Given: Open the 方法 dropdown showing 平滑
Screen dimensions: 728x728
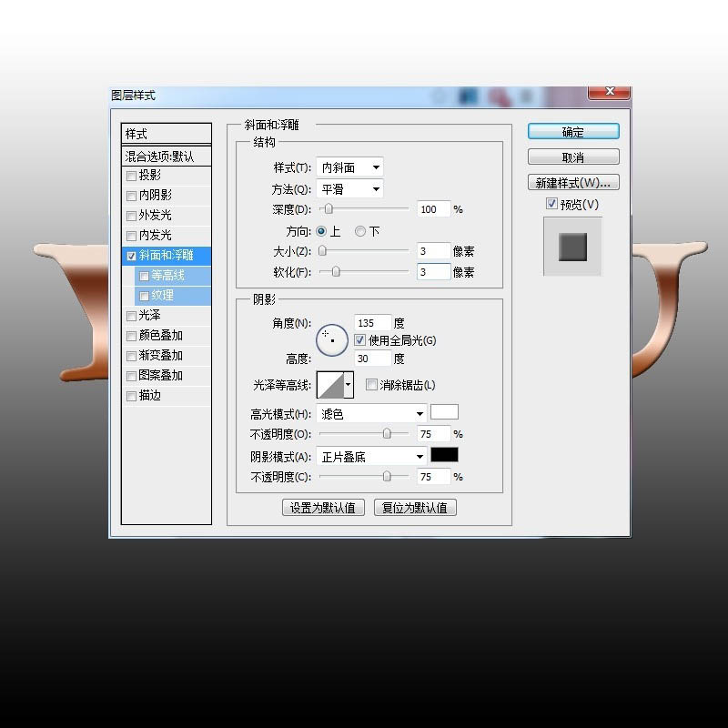Looking at the screenshot, I should pyautogui.click(x=349, y=188).
